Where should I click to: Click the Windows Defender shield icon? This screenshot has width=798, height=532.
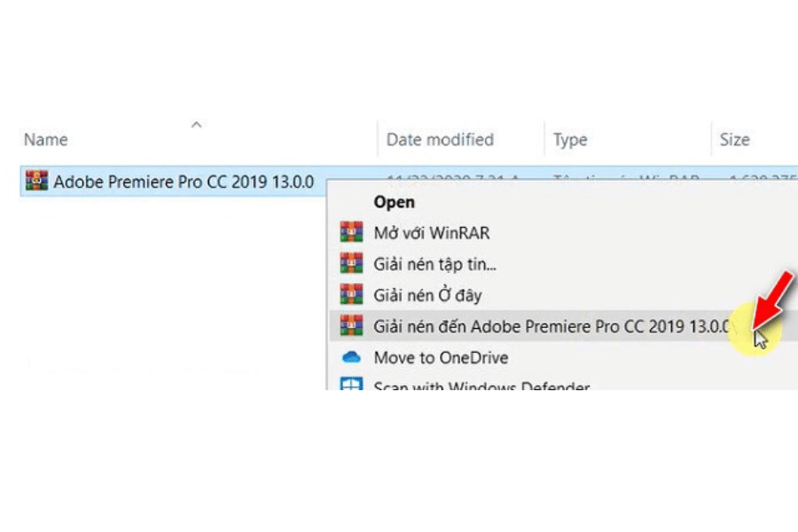click(x=352, y=385)
